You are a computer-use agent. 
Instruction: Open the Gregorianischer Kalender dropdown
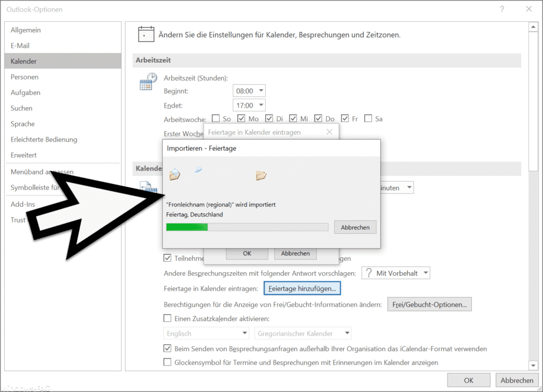[347, 333]
